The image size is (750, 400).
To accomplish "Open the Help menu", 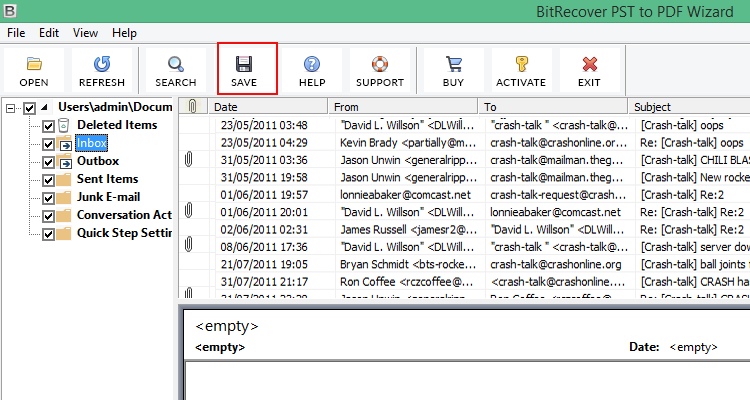I will 124,33.
